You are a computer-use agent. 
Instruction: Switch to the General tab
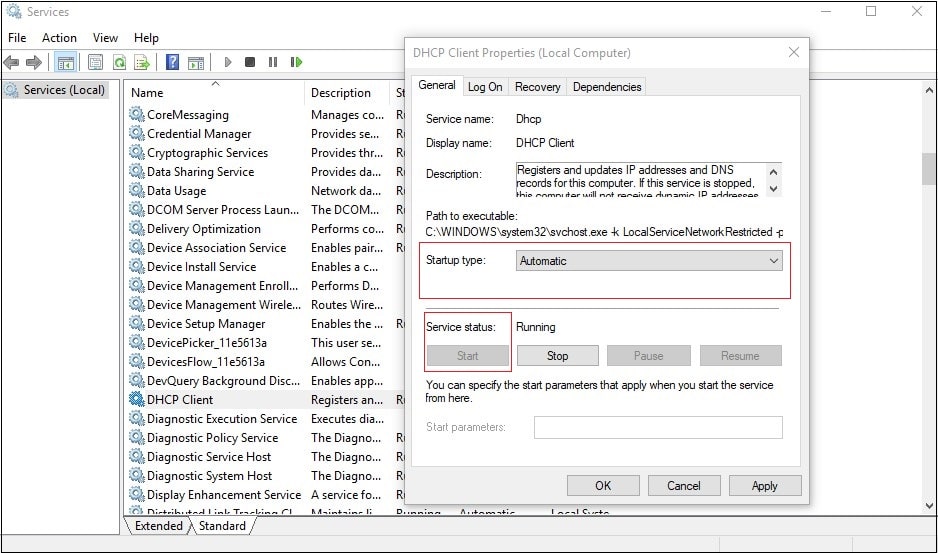point(437,85)
